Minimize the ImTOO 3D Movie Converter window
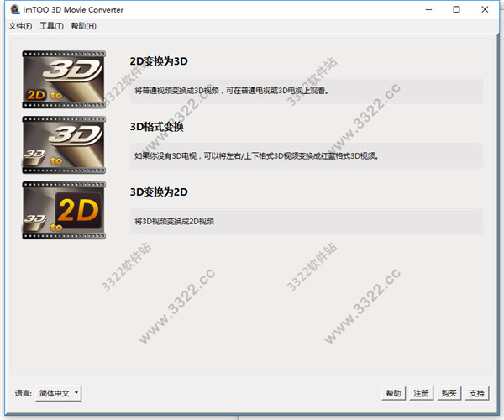 [x=428, y=9]
